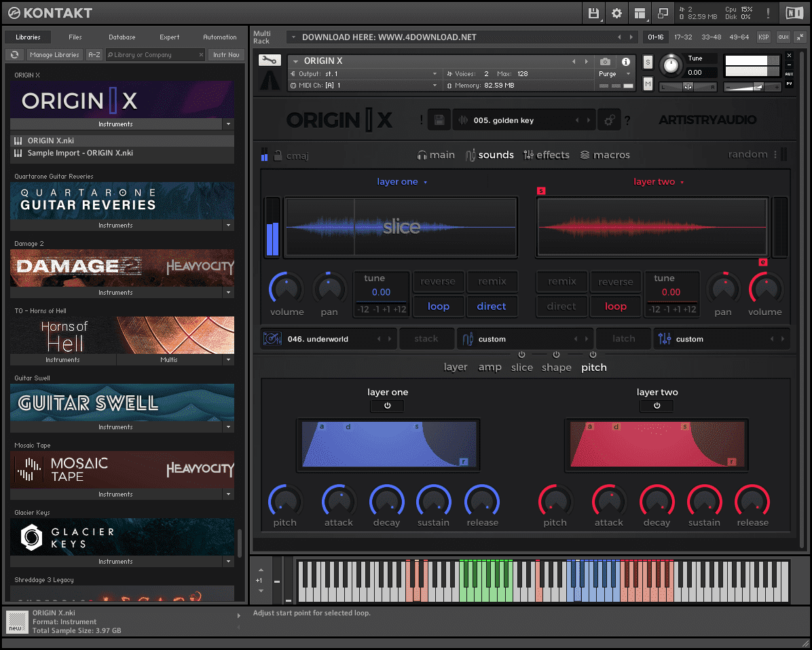The height and width of the screenshot is (650, 812).
Task: Refresh the libraries list
Action: (x=14, y=54)
